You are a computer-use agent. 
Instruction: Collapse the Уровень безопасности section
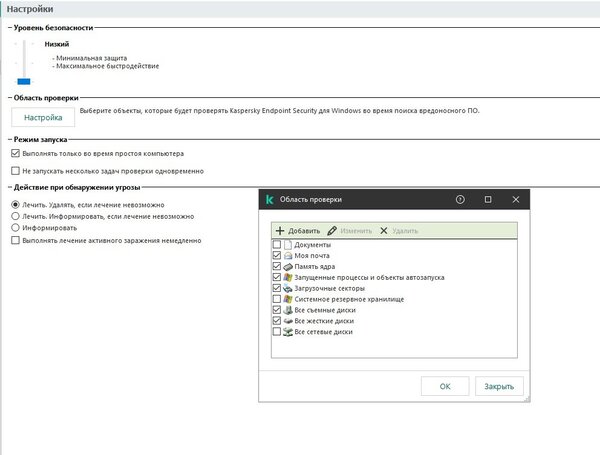[10, 28]
